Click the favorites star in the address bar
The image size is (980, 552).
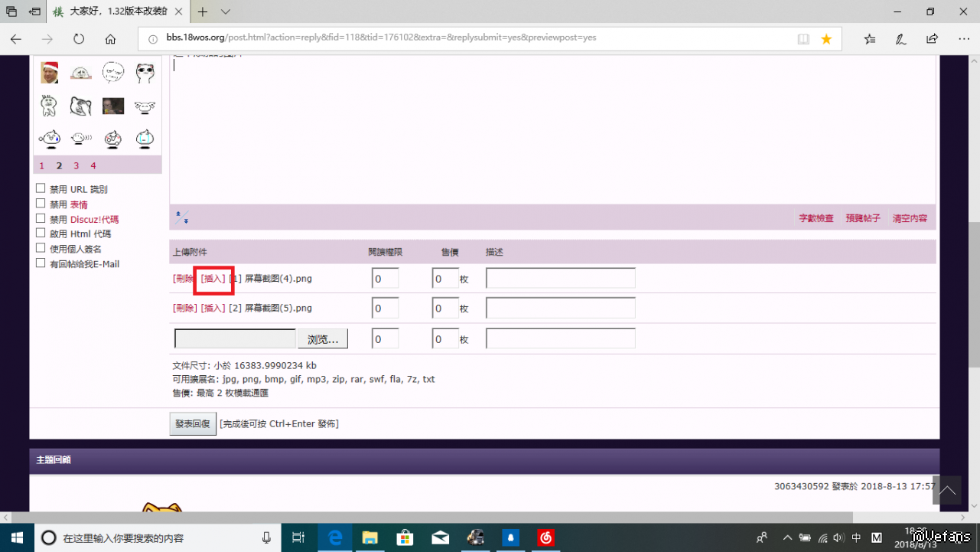826,39
